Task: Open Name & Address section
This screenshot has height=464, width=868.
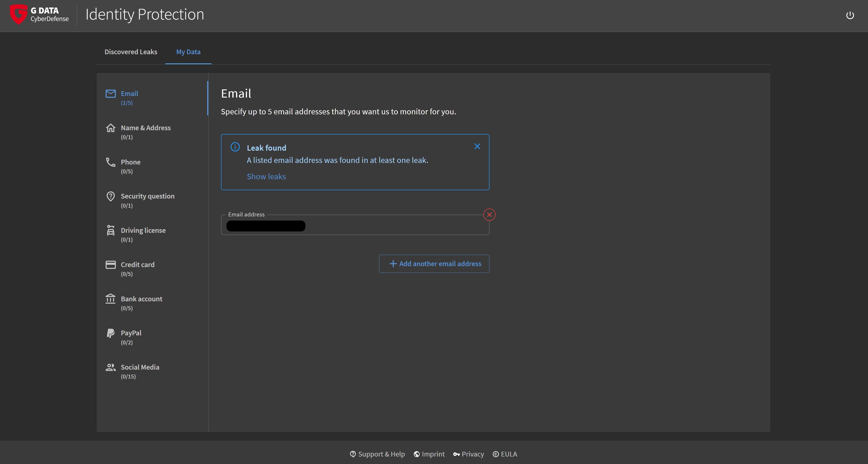Action: 145,132
